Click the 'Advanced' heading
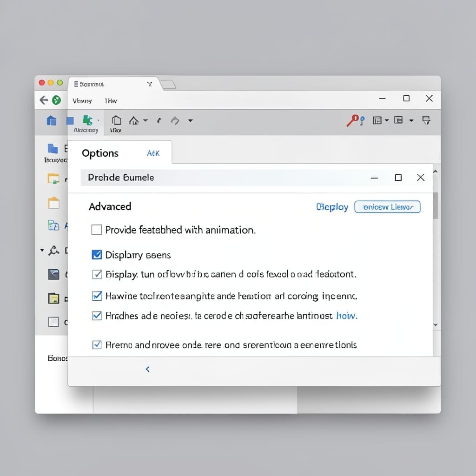The height and width of the screenshot is (476, 476). 110,206
